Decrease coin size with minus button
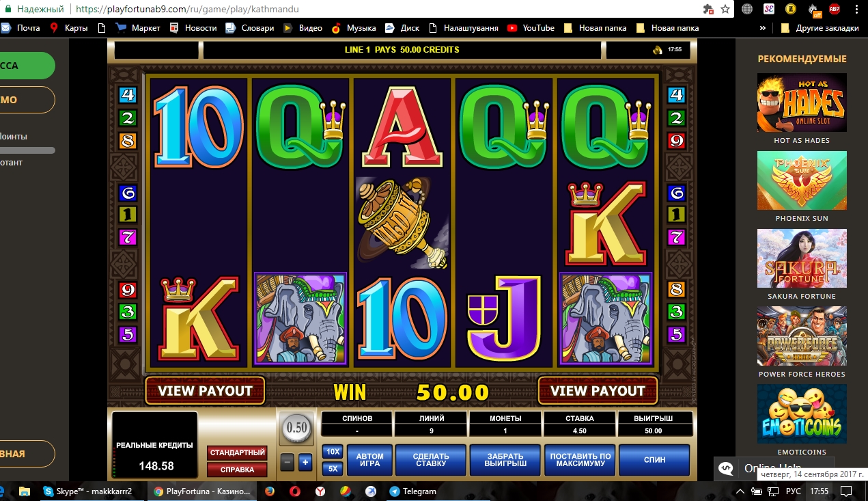Viewport: 868px width, 501px height. 288,463
